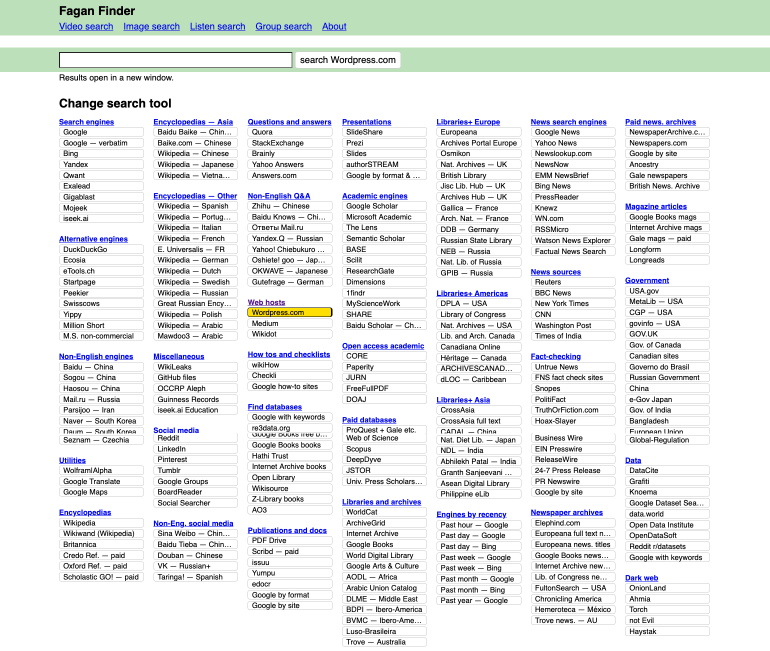The image size is (770, 651).
Task: Choose Google Scholar academic engine
Action: pos(385,206)
